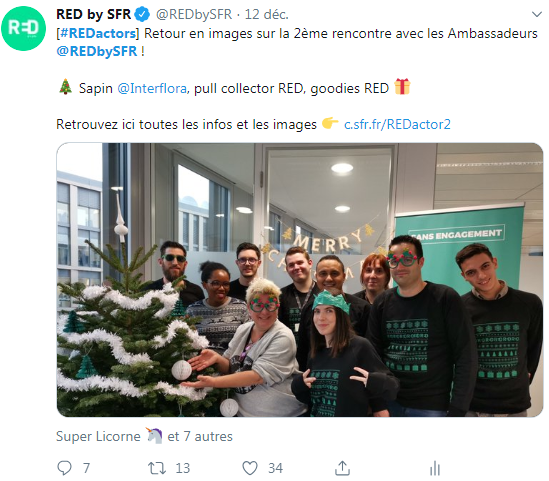Screen dimensions: 549x481
Task: Open the 12 déc. timestamp
Action: click(x=266, y=14)
